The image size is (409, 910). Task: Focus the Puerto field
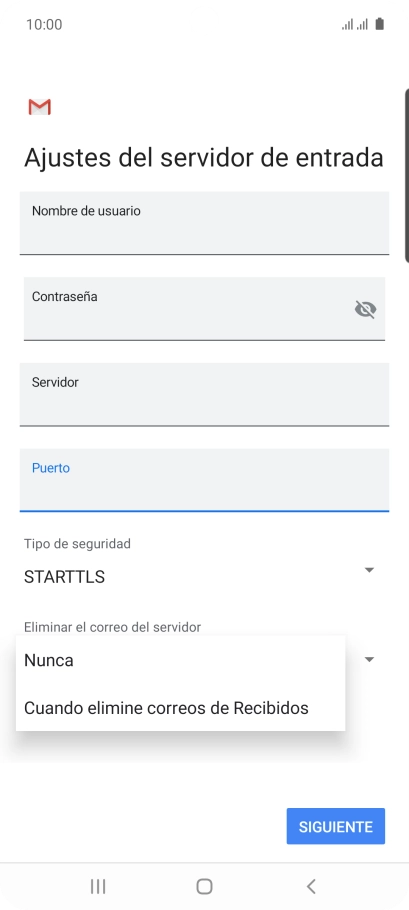point(204,481)
